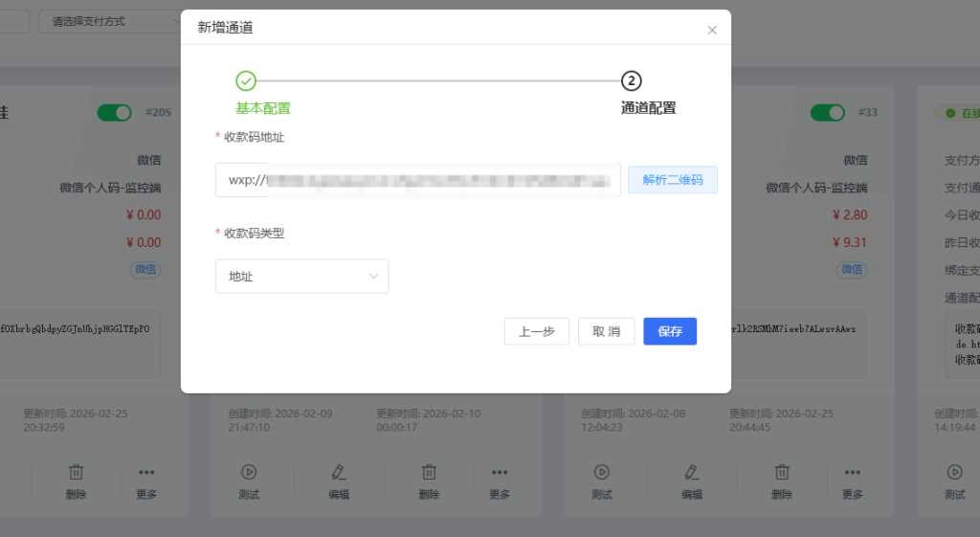Click the 收款码类型 field label

pyautogui.click(x=254, y=234)
